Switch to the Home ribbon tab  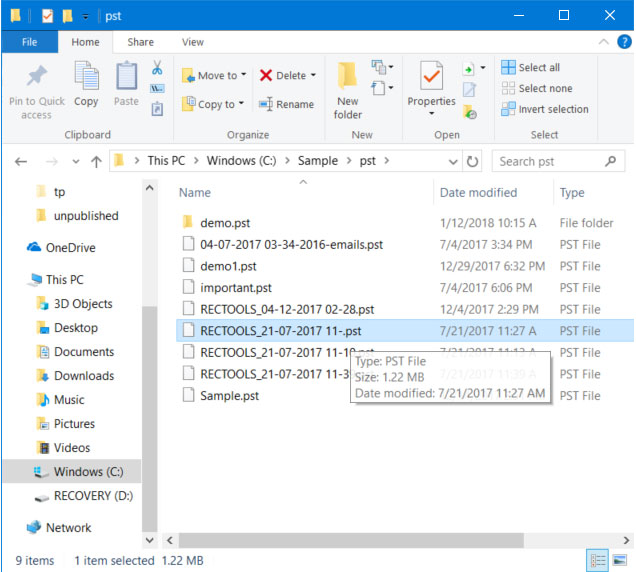pyautogui.click(x=85, y=42)
